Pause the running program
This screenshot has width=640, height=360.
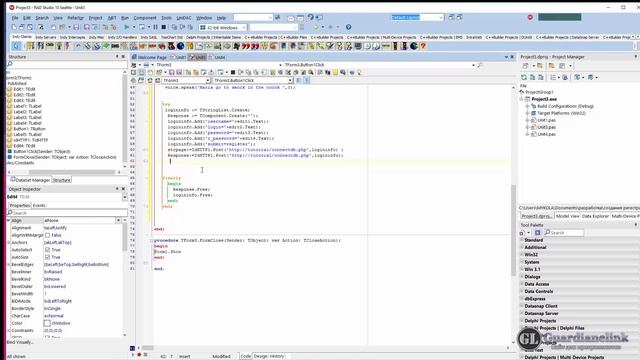[155, 27]
